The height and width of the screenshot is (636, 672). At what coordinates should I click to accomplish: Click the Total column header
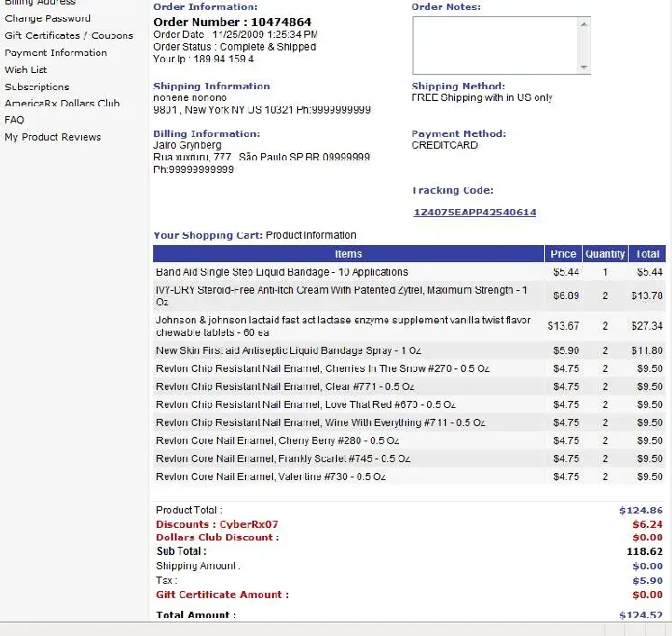[648, 254]
